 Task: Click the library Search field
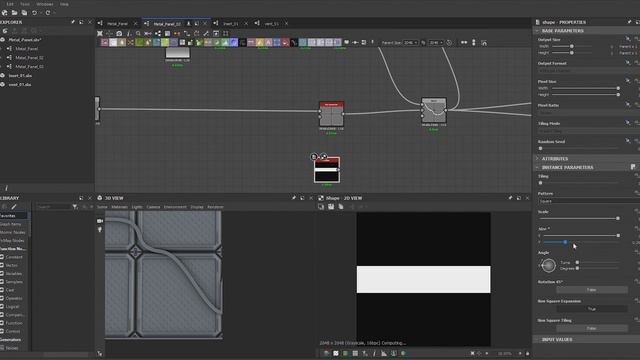click(x=53, y=207)
